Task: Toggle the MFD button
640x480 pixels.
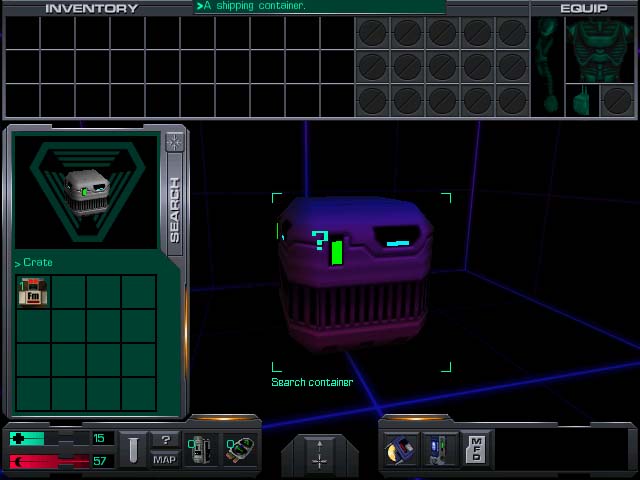Action: pyautogui.click(x=476, y=450)
